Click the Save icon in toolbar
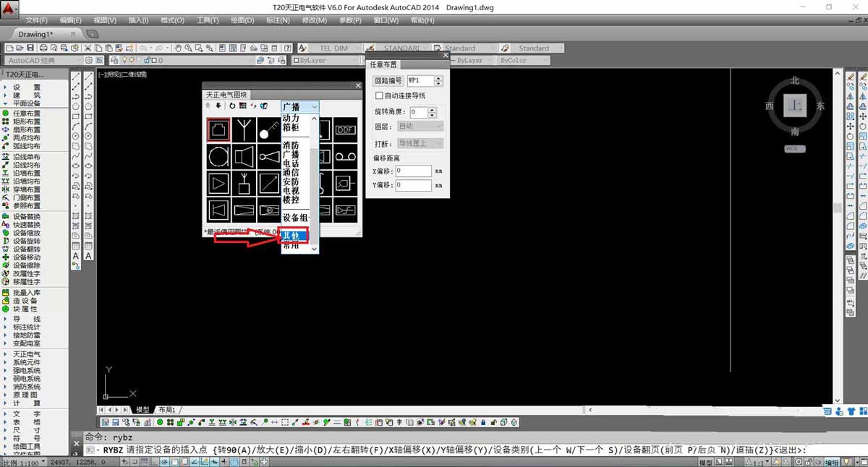 pyautogui.click(x=31, y=48)
